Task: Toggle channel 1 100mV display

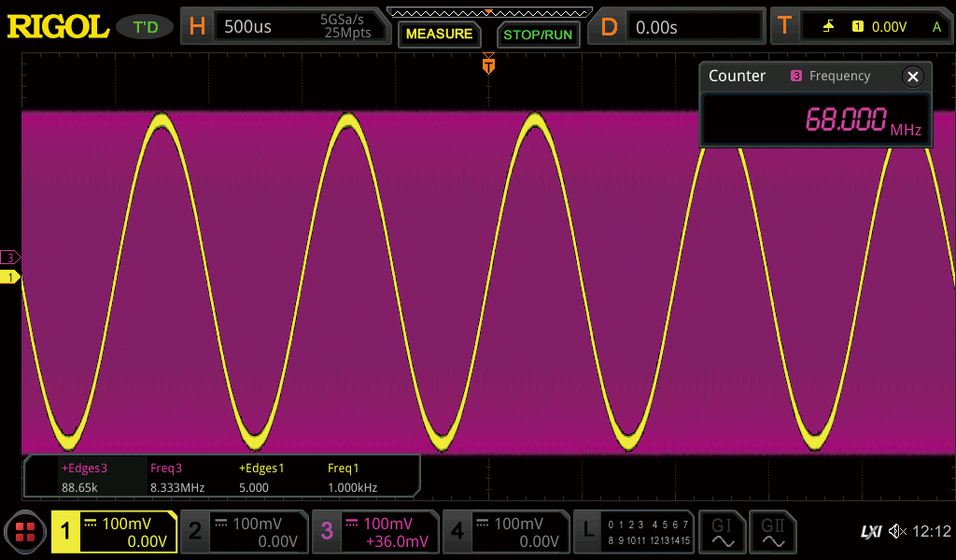Action: point(114,532)
